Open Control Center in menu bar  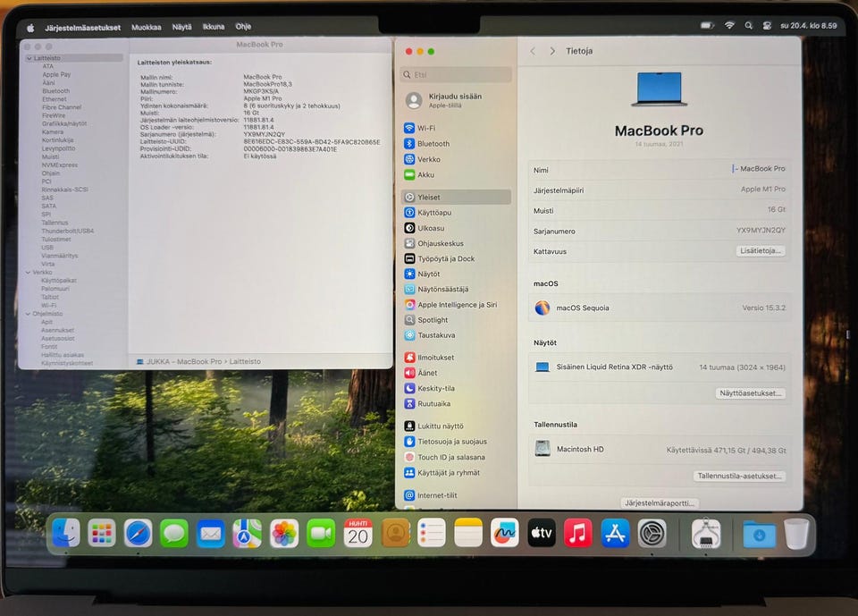pos(767,26)
